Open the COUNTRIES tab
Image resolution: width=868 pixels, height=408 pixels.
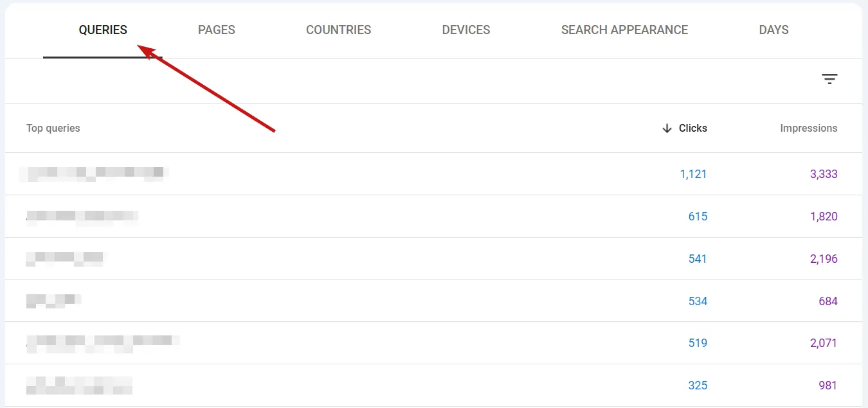pos(338,30)
